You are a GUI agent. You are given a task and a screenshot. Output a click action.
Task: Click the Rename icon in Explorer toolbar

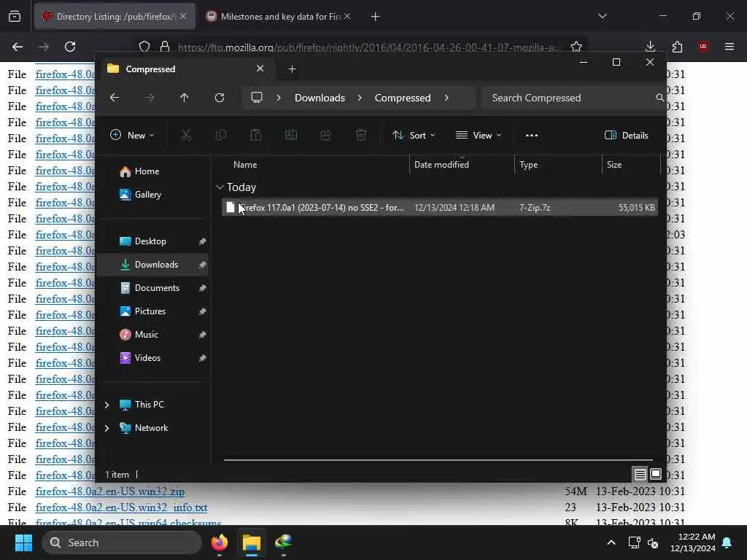point(291,135)
